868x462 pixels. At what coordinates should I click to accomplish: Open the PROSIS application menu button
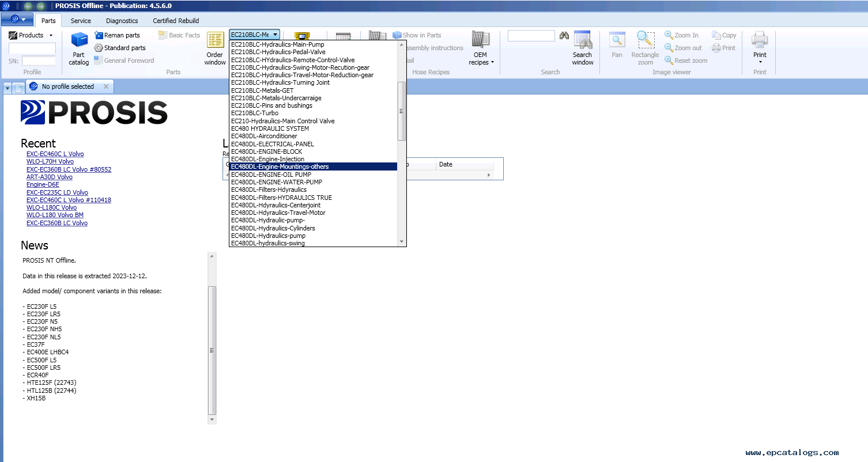(x=17, y=20)
